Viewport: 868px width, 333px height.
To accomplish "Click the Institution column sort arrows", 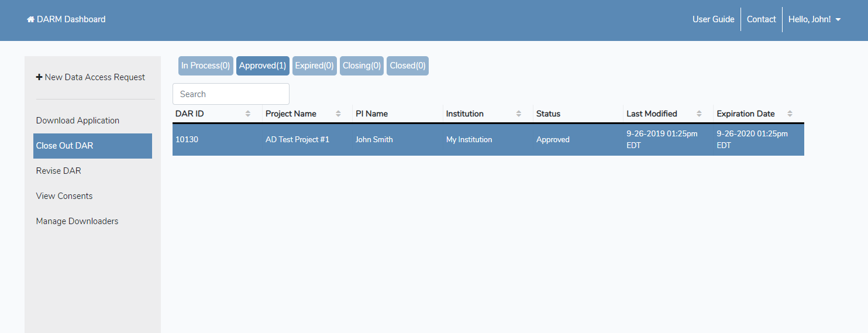I will pos(519,114).
